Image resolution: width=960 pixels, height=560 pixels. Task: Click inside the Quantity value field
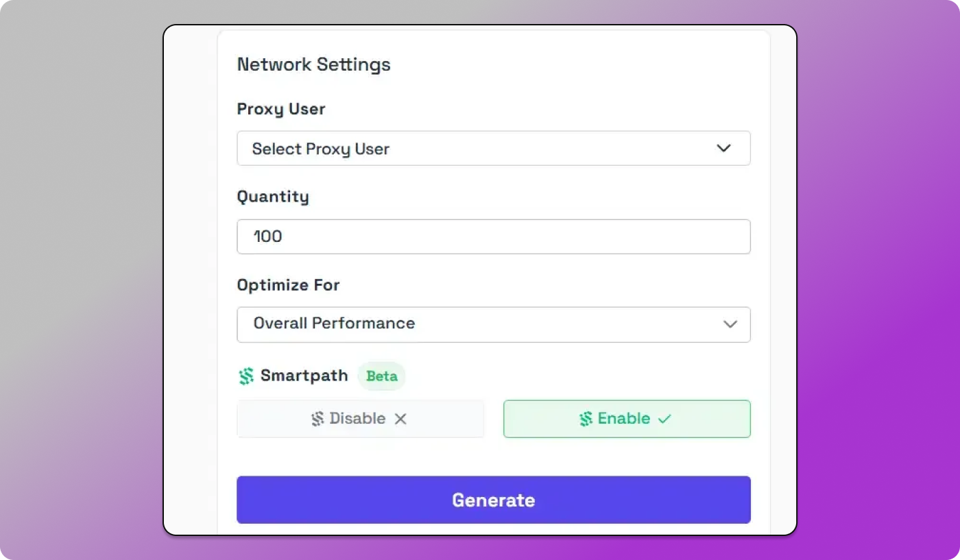(x=494, y=236)
